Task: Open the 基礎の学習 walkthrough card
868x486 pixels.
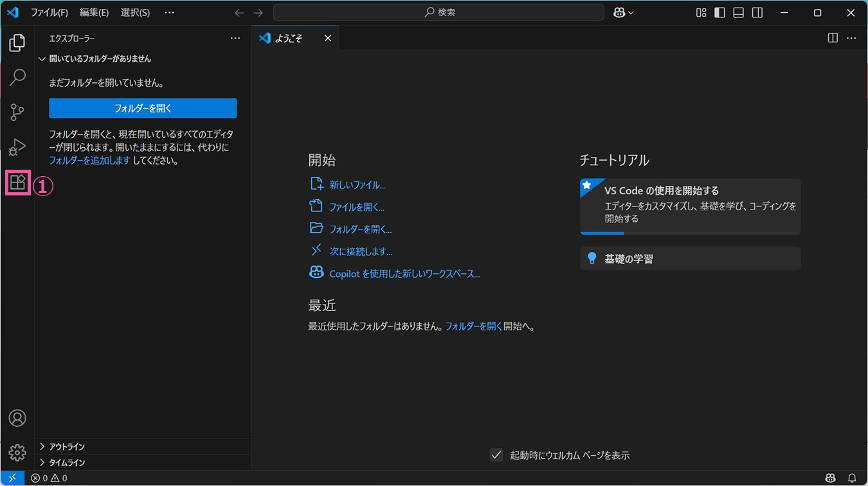Action: point(690,258)
